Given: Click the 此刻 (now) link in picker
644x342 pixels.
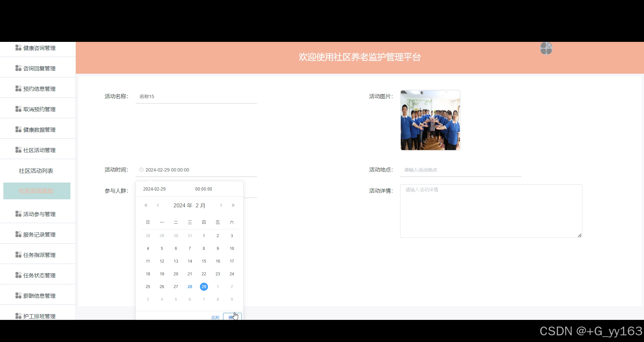Looking at the screenshot, I should 215,317.
